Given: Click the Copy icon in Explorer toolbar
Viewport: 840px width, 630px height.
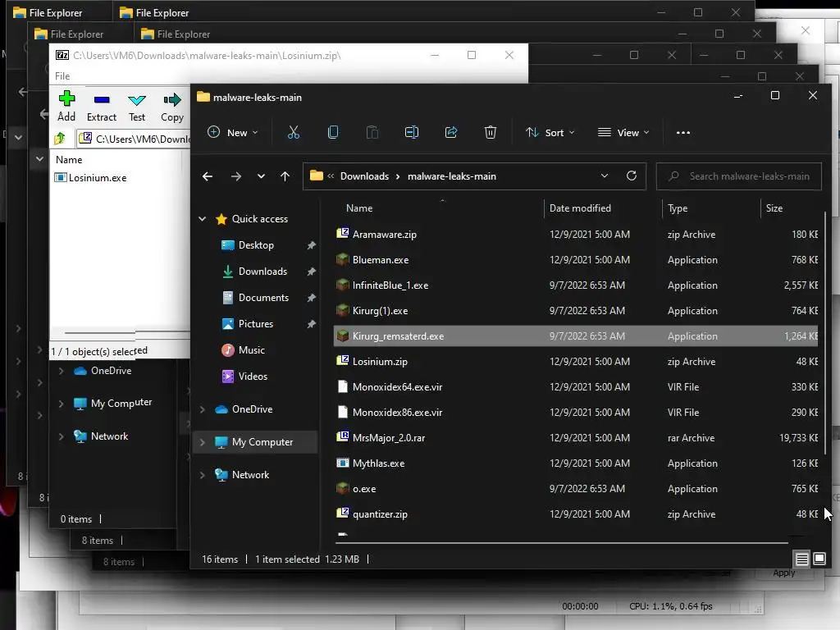Looking at the screenshot, I should pyautogui.click(x=333, y=132).
